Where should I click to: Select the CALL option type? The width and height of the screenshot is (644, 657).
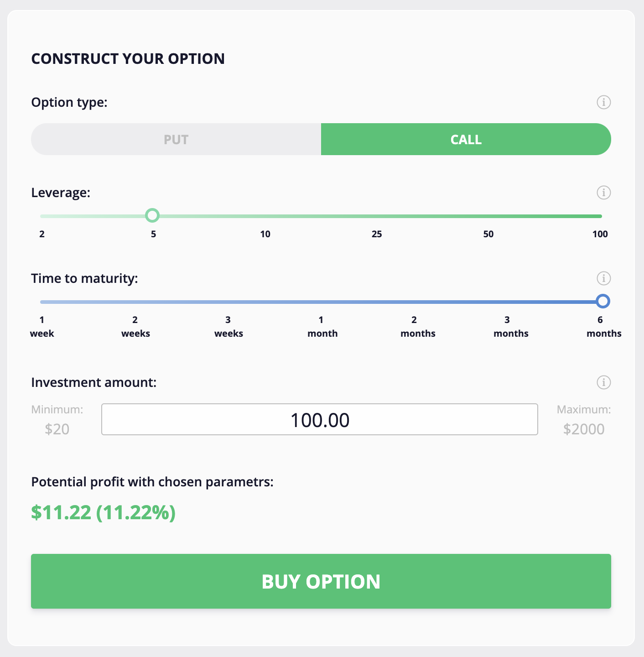pos(466,139)
